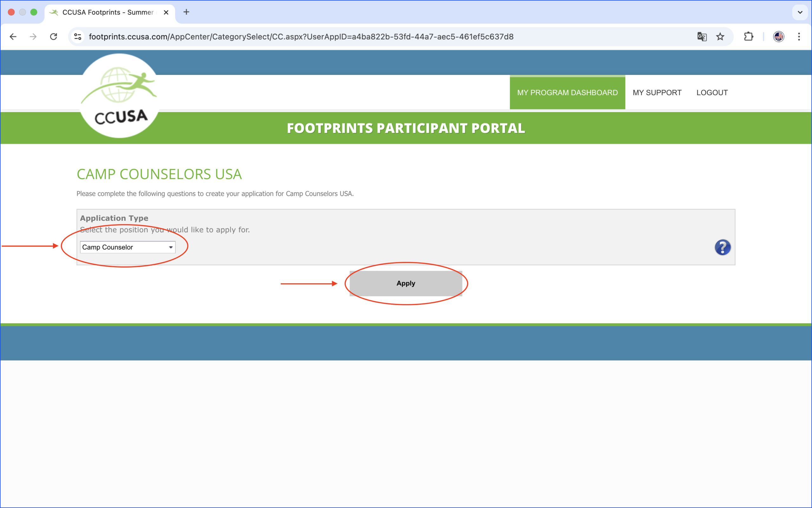Open the My Support menu item
The width and height of the screenshot is (812, 508).
pos(657,93)
